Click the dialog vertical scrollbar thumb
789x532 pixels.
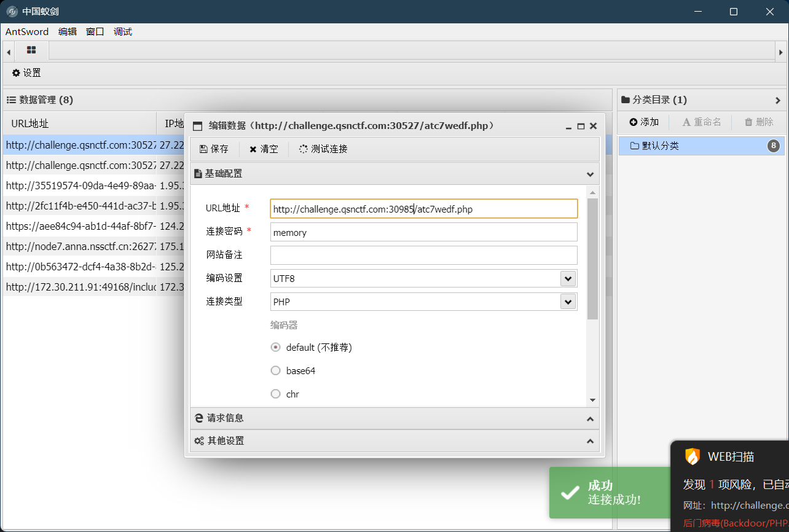tap(592, 259)
